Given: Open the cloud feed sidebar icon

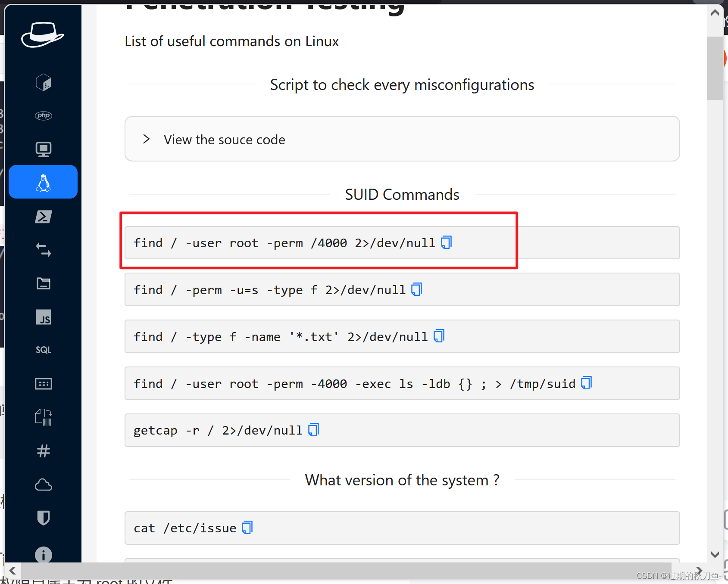Looking at the screenshot, I should tap(44, 485).
